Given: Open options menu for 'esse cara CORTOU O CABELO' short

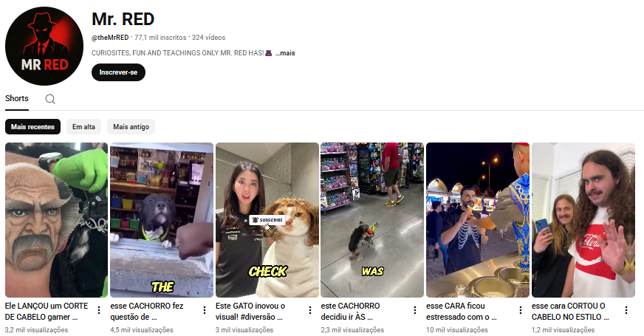Looking at the screenshot, I should pyautogui.click(x=626, y=310).
